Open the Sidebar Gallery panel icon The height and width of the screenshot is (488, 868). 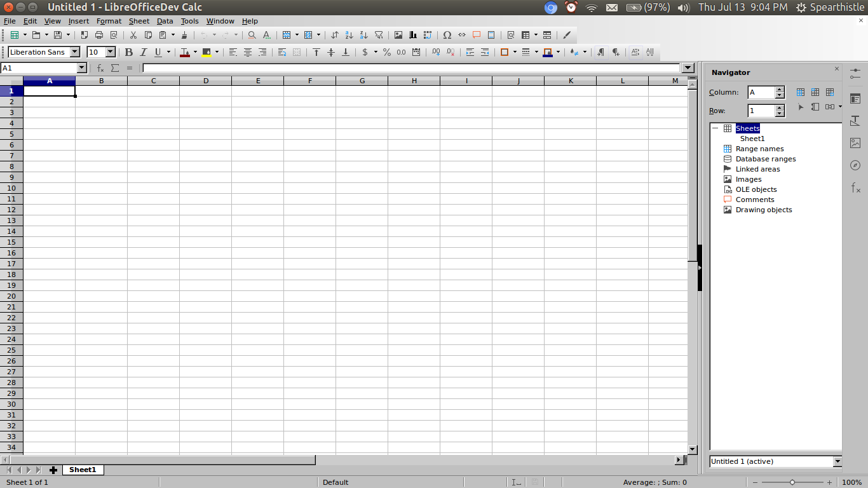click(x=855, y=143)
